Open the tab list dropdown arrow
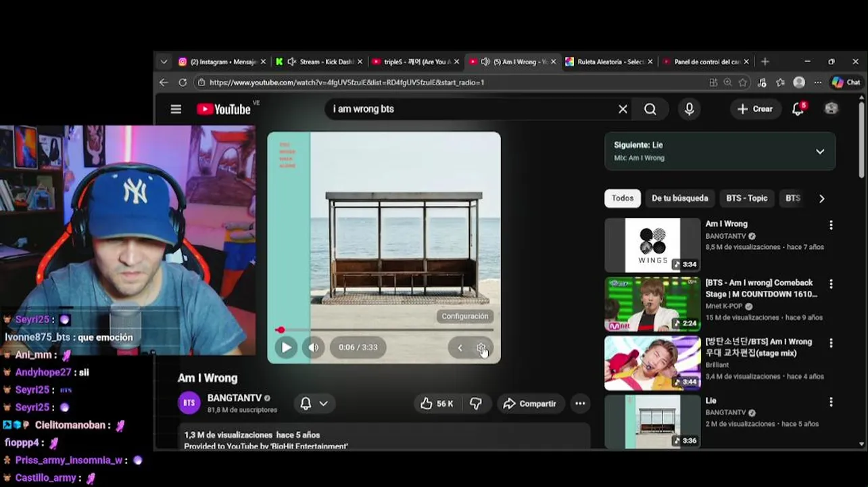This screenshot has width=868, height=487. coord(164,62)
